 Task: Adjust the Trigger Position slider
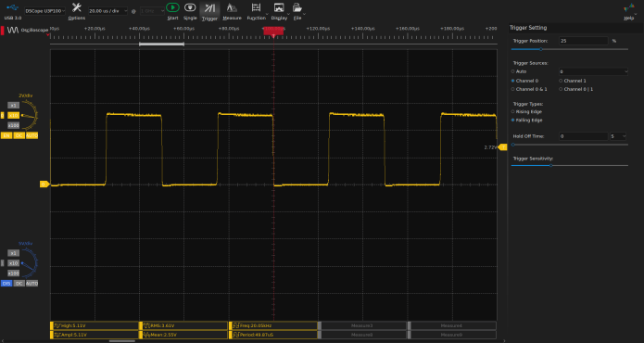click(569, 49)
